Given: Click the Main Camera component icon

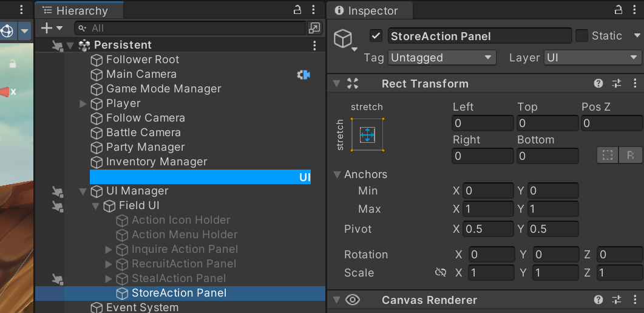Looking at the screenshot, I should (303, 74).
